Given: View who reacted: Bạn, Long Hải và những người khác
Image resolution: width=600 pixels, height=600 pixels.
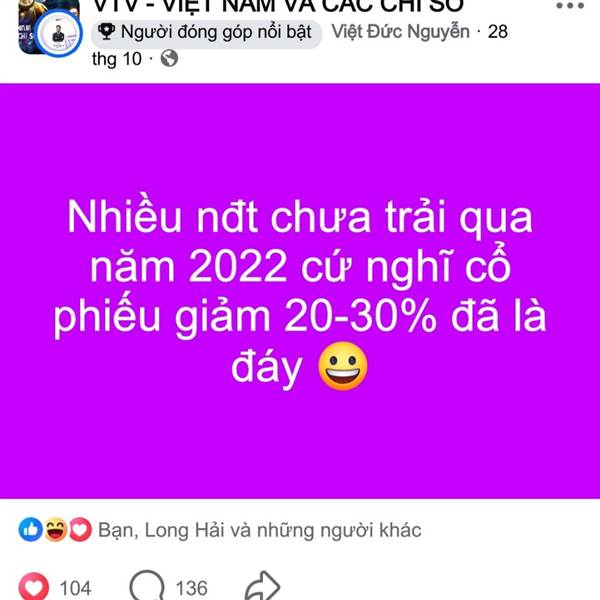Looking at the screenshot, I should 260,530.
